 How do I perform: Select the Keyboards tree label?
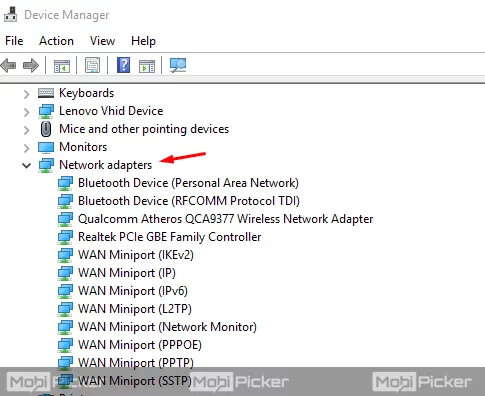tap(86, 93)
